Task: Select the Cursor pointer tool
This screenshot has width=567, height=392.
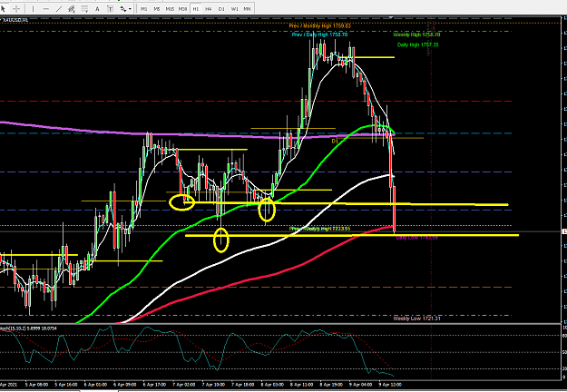Action: [4, 8]
